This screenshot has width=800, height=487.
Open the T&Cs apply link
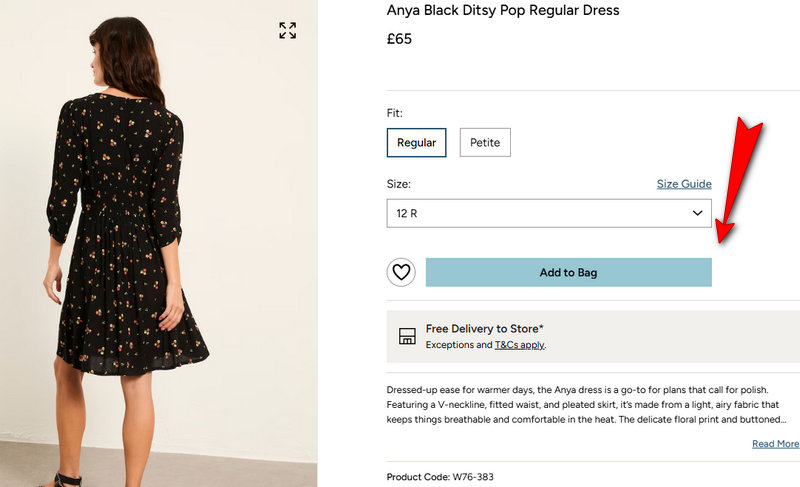519,345
